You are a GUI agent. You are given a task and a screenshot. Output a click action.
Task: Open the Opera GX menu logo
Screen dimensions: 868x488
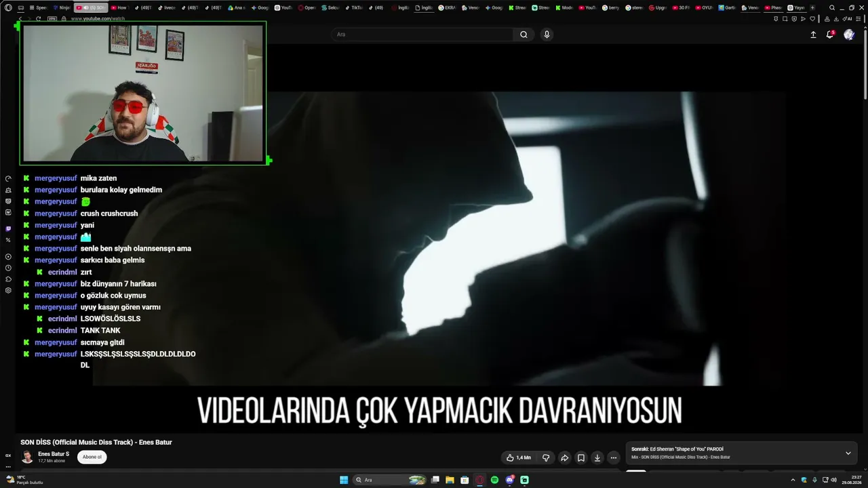tap(8, 7)
